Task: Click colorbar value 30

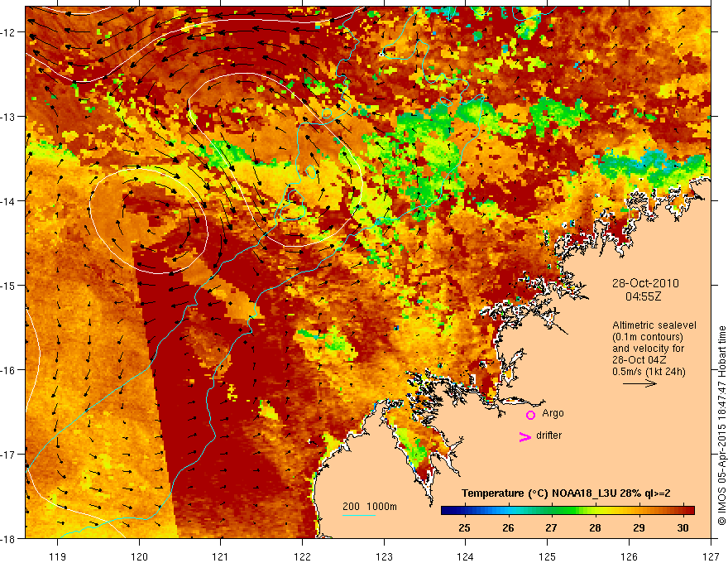Action: tap(682, 527)
